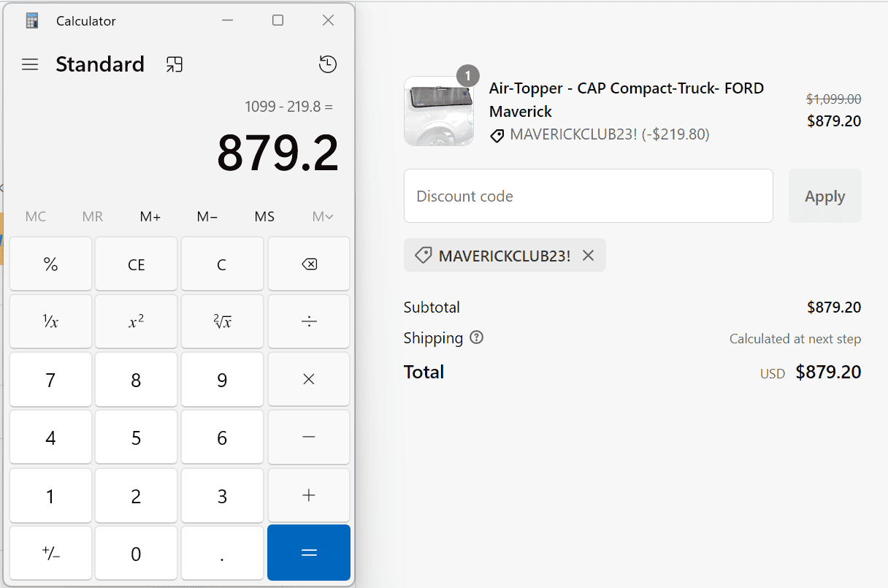The image size is (888, 588).
Task: Click the Total label
Action: (x=424, y=372)
